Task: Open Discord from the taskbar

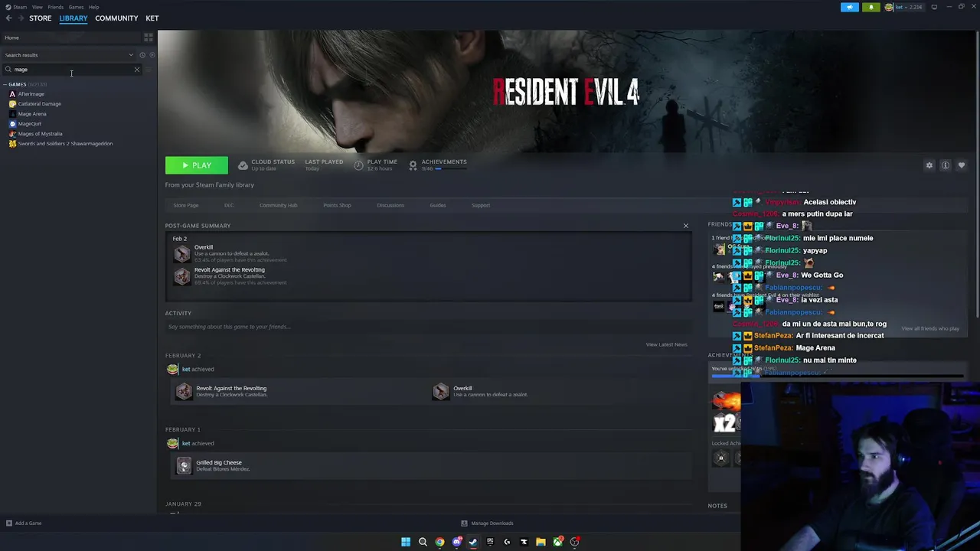Action: pyautogui.click(x=456, y=542)
